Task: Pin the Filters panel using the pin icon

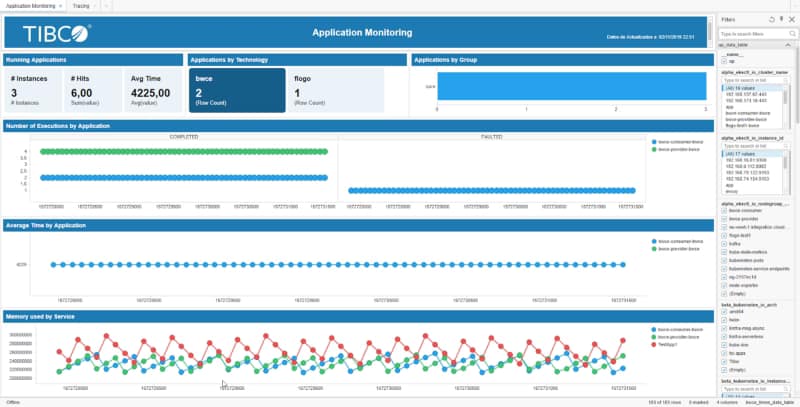Action: [x=780, y=19]
